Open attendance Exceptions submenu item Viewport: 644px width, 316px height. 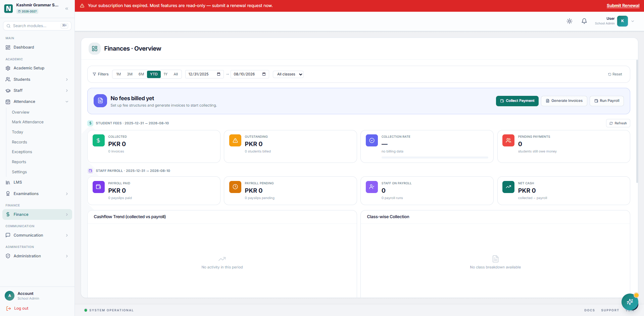coord(22,152)
